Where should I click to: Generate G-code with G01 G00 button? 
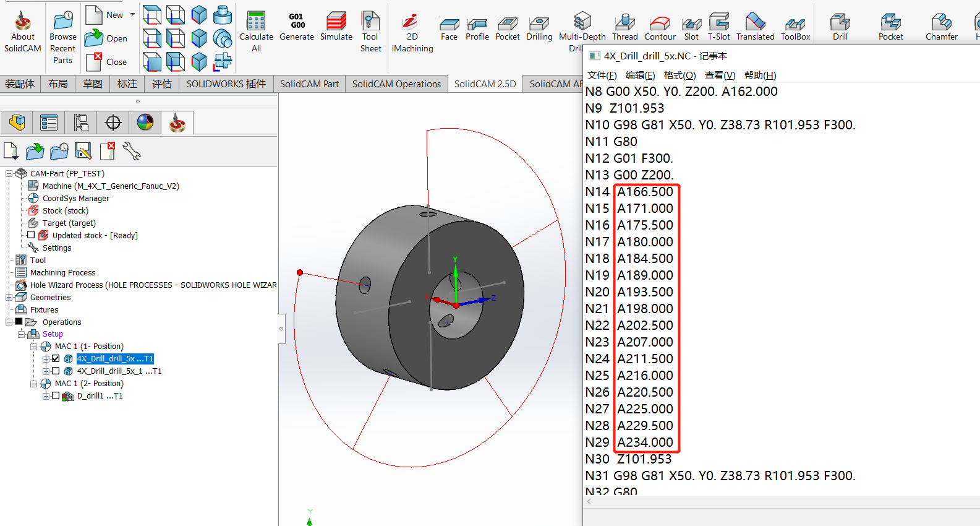pos(297,27)
